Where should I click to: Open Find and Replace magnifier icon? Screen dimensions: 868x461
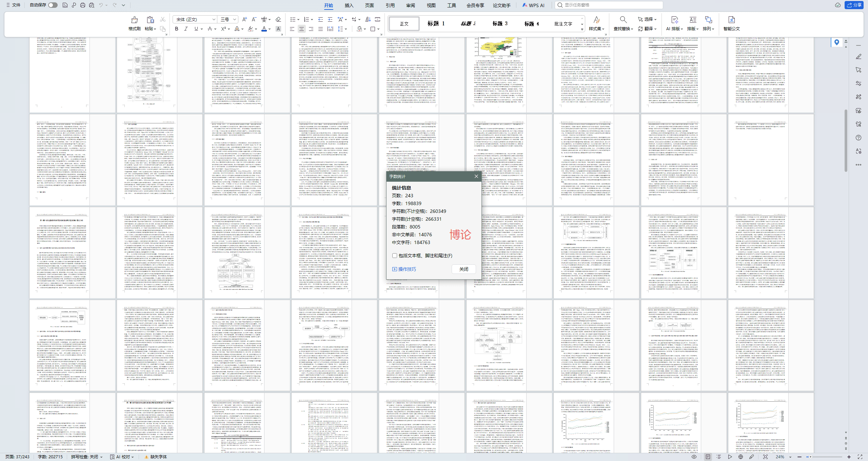623,20
